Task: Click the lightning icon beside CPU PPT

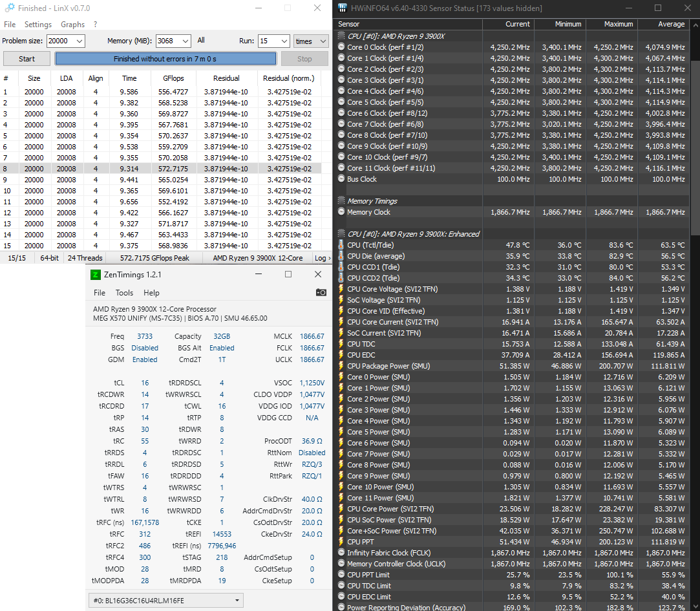Action: point(341,542)
